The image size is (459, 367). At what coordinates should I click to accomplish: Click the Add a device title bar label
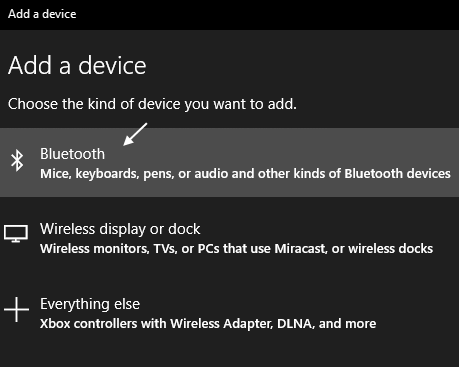point(42,14)
